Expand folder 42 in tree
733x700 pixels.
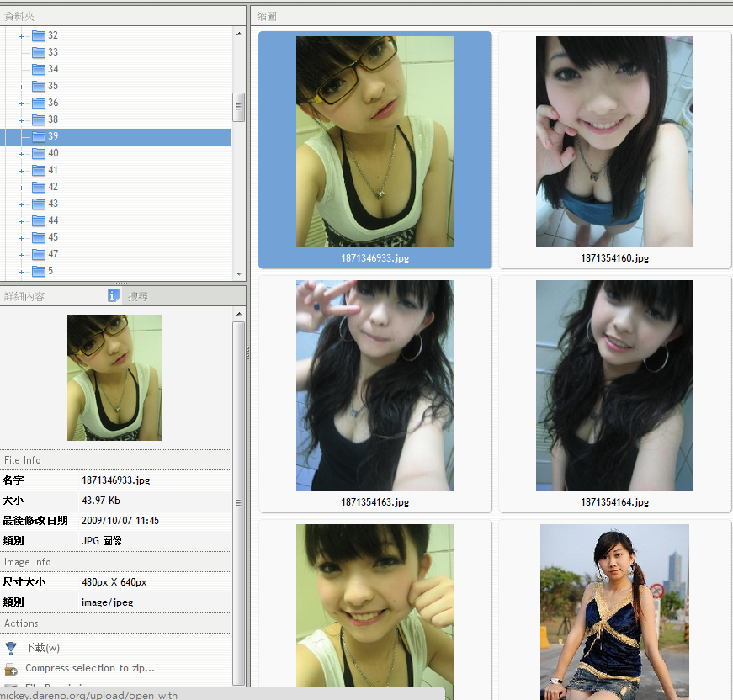pyautogui.click(x=21, y=188)
